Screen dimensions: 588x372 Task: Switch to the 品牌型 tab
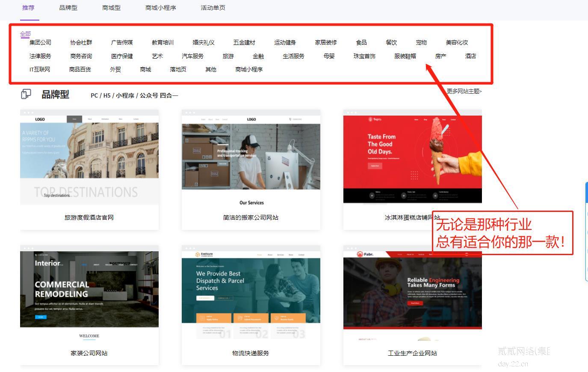point(68,8)
